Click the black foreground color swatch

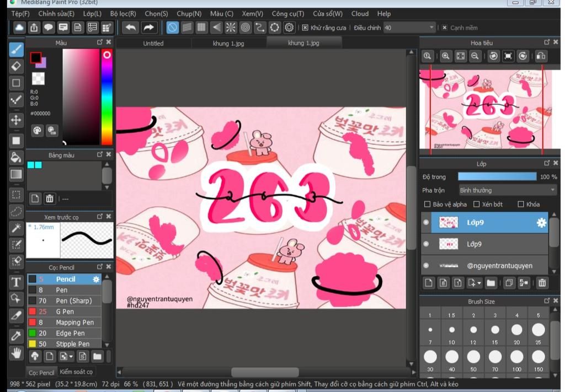tap(35, 57)
